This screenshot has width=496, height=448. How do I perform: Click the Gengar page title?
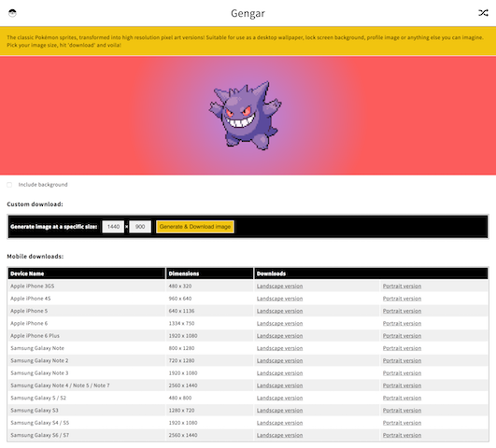tap(248, 13)
